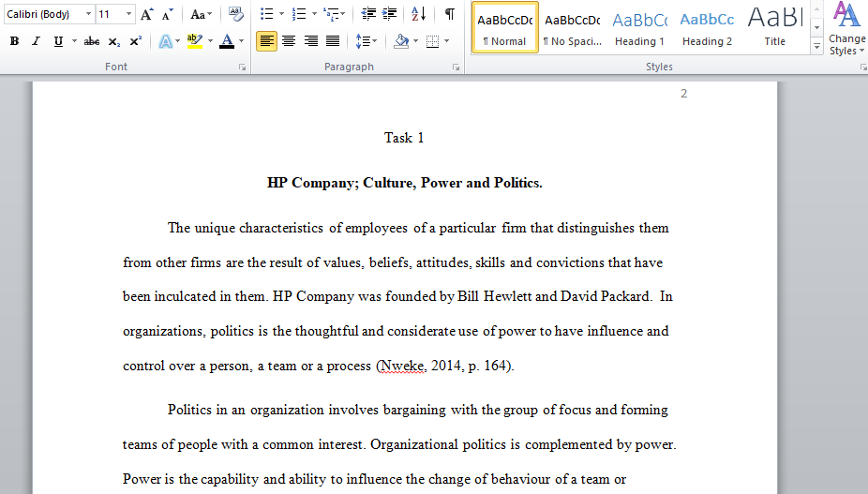Toggle underline formatting
The width and height of the screenshot is (868, 494).
coord(58,41)
